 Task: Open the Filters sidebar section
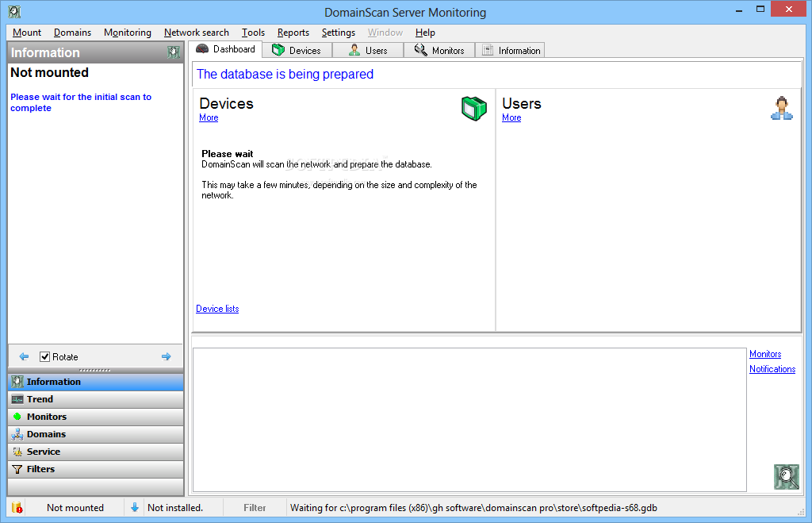[x=95, y=469]
